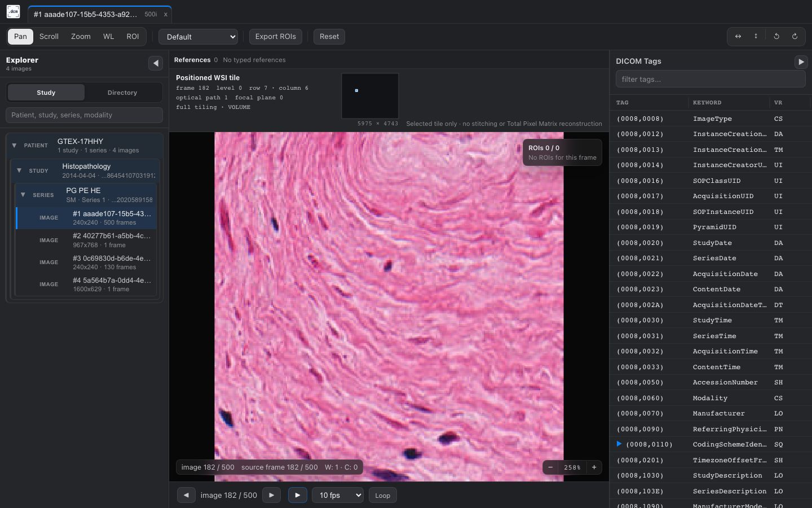
Task: Rotate image counterclockwise icon
Action: tap(776, 36)
